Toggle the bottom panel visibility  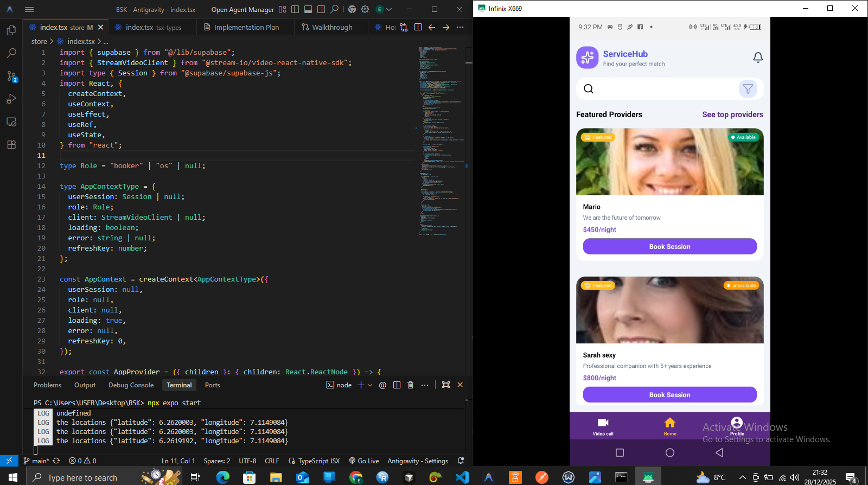308,9
